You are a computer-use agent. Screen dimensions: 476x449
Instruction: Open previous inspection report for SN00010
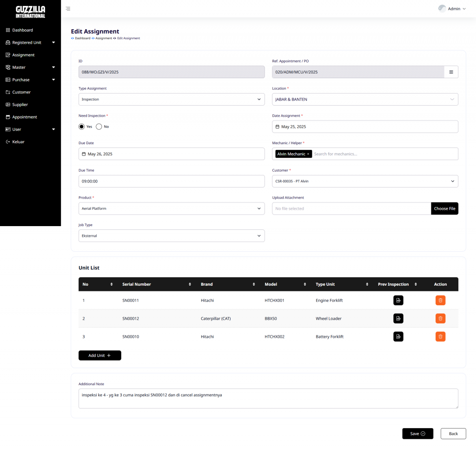coord(398,336)
